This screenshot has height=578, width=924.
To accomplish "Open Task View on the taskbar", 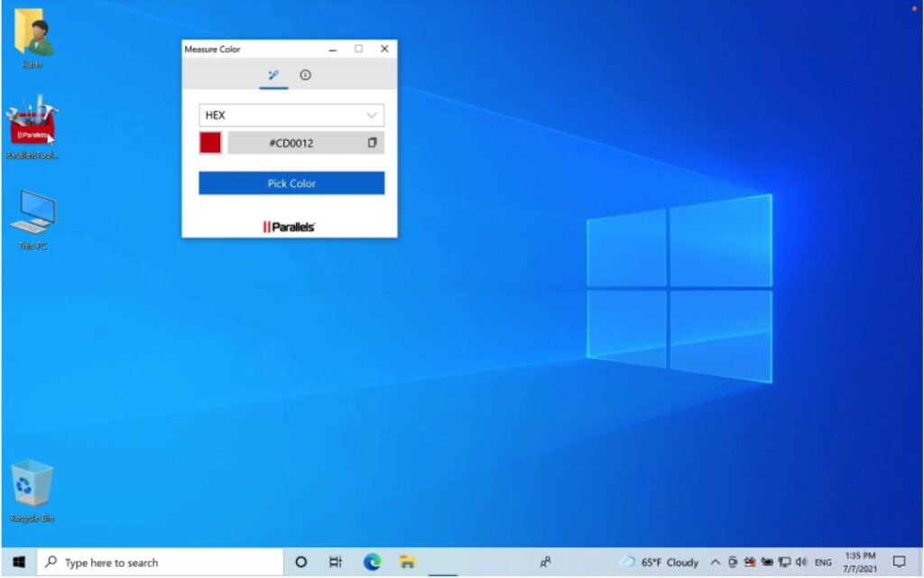I will [336, 561].
